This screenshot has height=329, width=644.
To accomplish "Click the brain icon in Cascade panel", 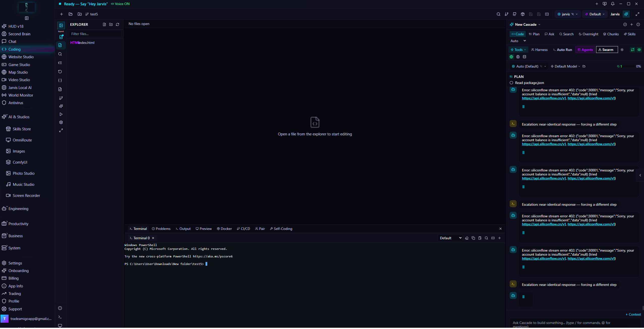I will coord(518,57).
